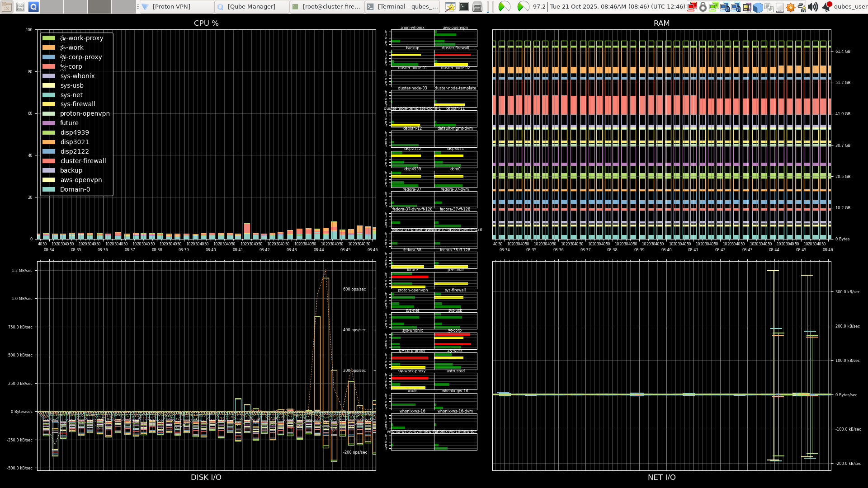Click the blue cube Qubes domains icon
Image resolution: width=868 pixels, height=488 pixels.
coord(758,7)
